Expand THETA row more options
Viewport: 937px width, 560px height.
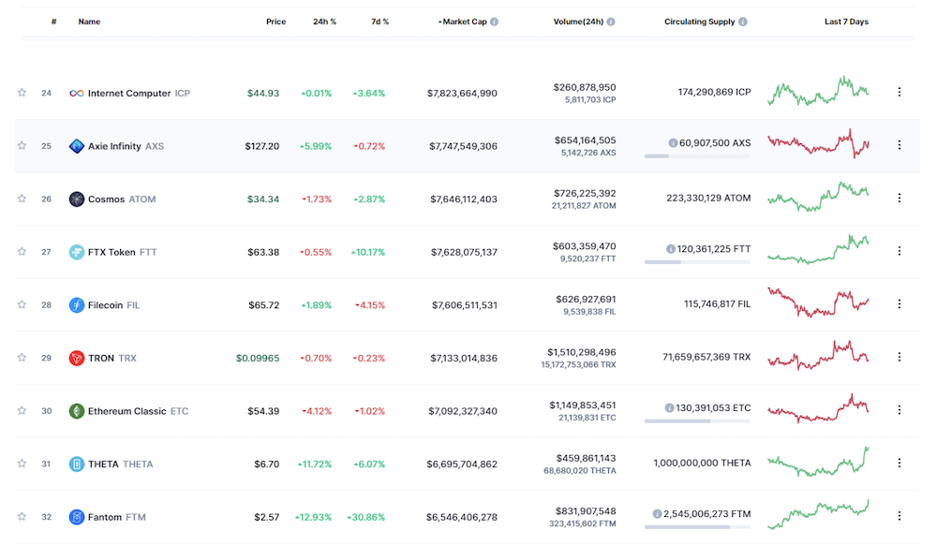(900, 463)
